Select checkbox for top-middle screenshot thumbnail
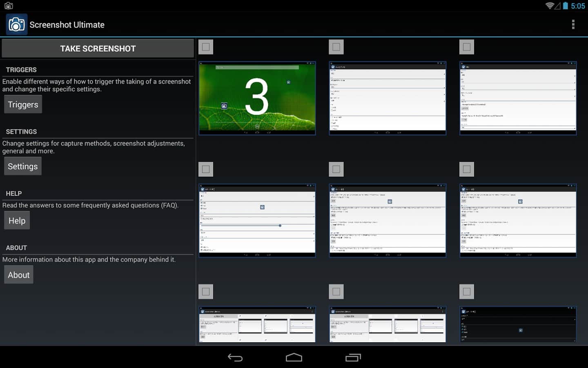Screen dimensions: 588x368 (x=336, y=47)
